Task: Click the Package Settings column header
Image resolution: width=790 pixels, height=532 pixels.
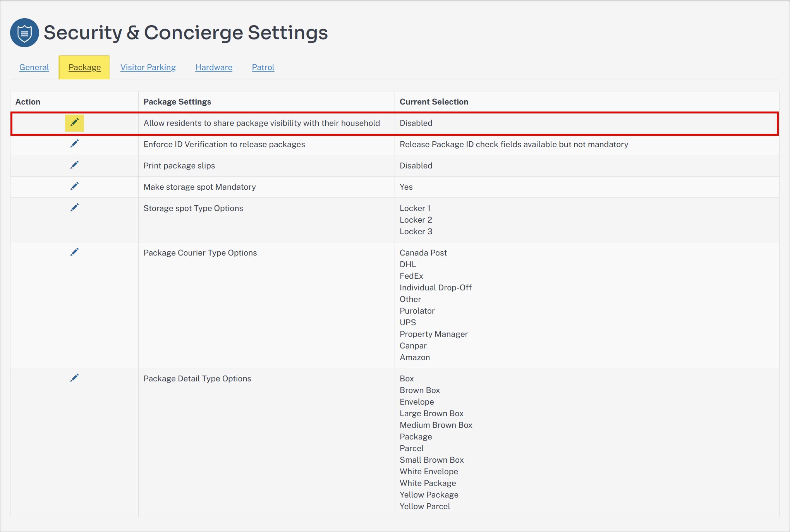Action: pos(177,102)
